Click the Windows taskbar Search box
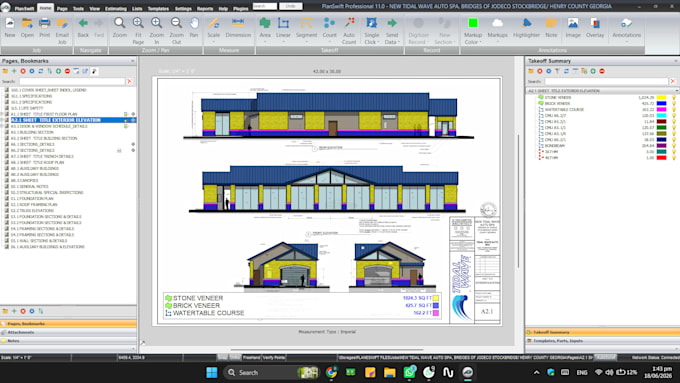 [271, 372]
